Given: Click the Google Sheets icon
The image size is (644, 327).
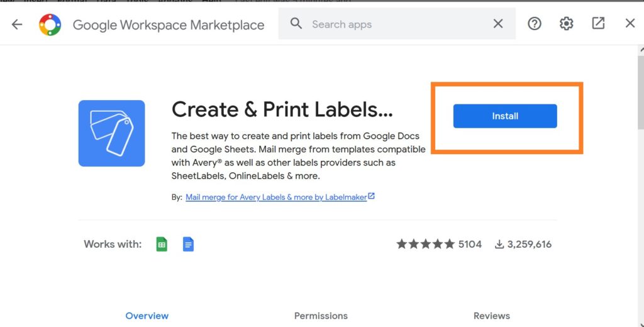Looking at the screenshot, I should pyautogui.click(x=162, y=244).
